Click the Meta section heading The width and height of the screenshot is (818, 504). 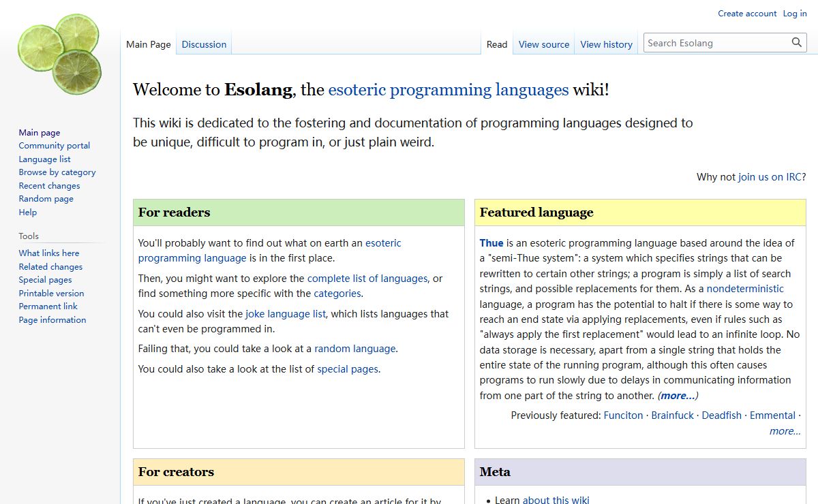[495, 472]
